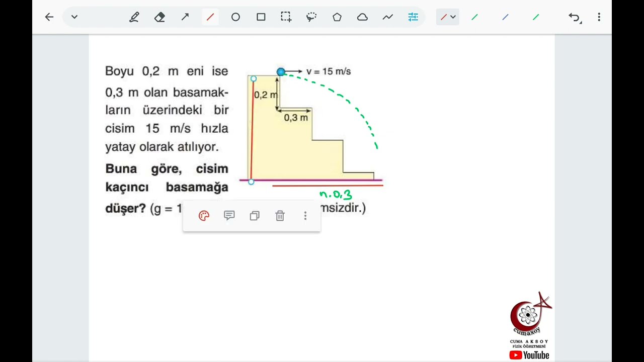Image resolution: width=644 pixels, height=362 pixels.
Task: Open the color palette in popup toolbar
Action: click(x=204, y=216)
